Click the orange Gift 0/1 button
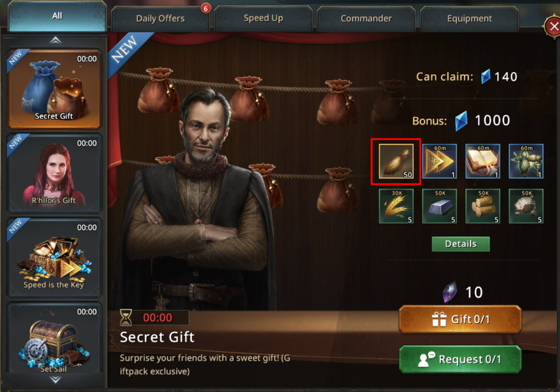Viewport: 560px width, 392px height. pyautogui.click(x=460, y=320)
